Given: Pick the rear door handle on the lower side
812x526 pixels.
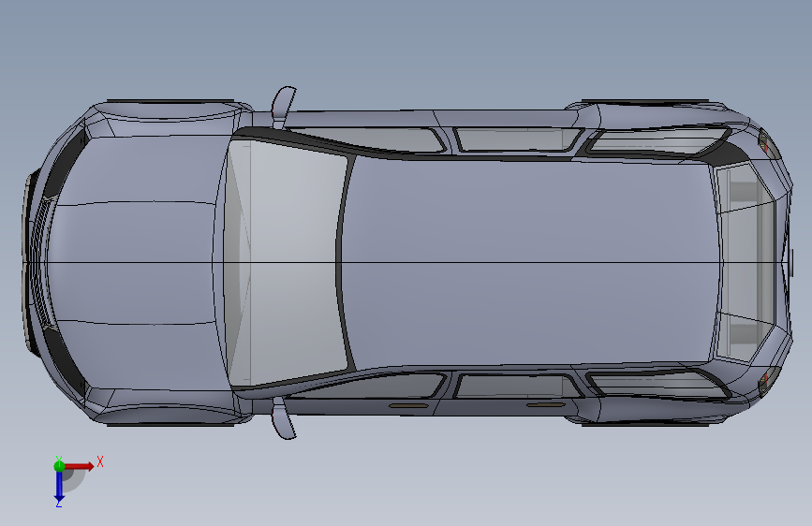Looking at the screenshot, I should coord(546,404).
